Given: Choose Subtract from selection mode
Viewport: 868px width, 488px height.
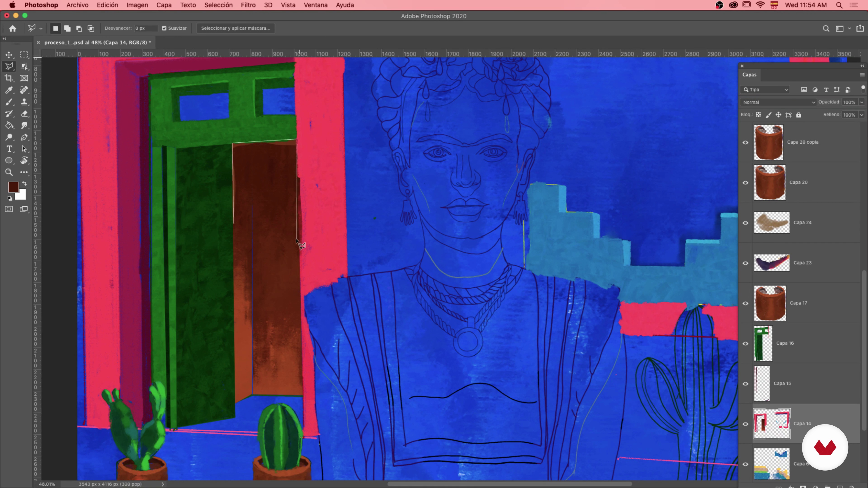Looking at the screenshot, I should 79,28.
